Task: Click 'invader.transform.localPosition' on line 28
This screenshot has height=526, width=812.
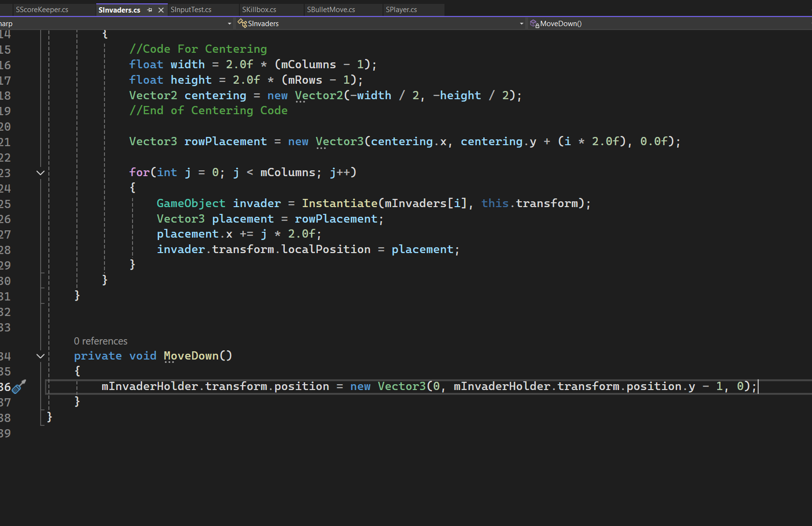Action: [x=264, y=250]
